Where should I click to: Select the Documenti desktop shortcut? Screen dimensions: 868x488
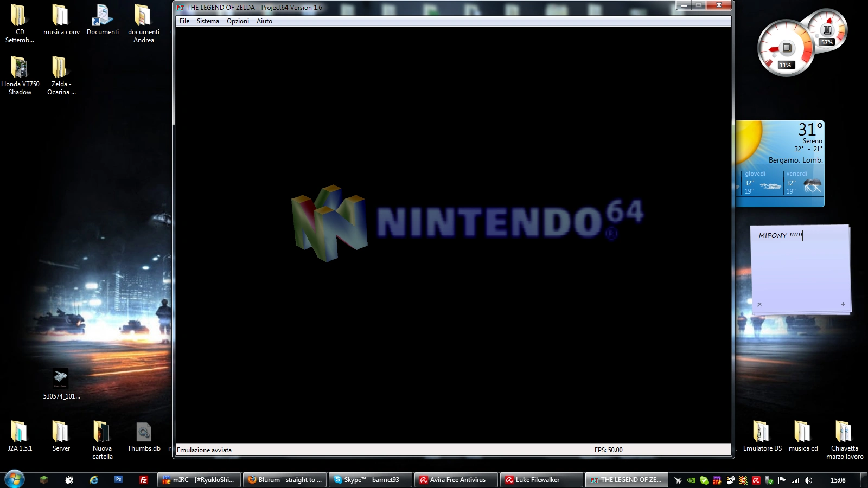click(x=103, y=20)
